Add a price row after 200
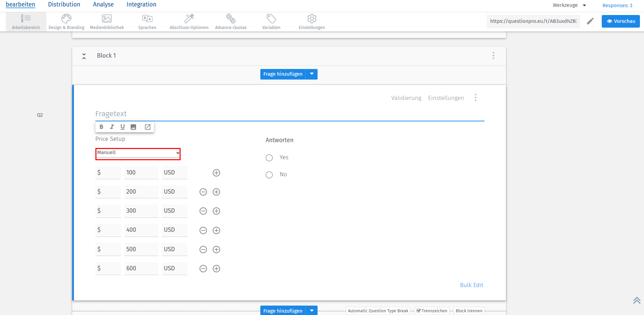The height and width of the screenshot is (315, 644). click(216, 192)
